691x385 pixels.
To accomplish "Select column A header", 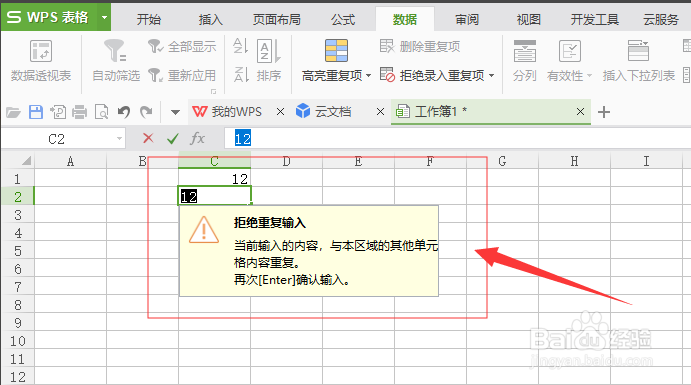I will tap(71, 161).
